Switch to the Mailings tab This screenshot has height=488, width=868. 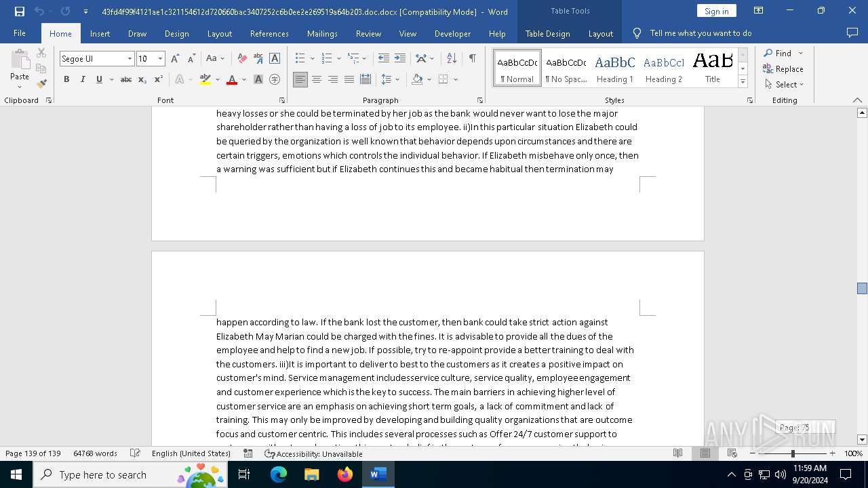(322, 33)
